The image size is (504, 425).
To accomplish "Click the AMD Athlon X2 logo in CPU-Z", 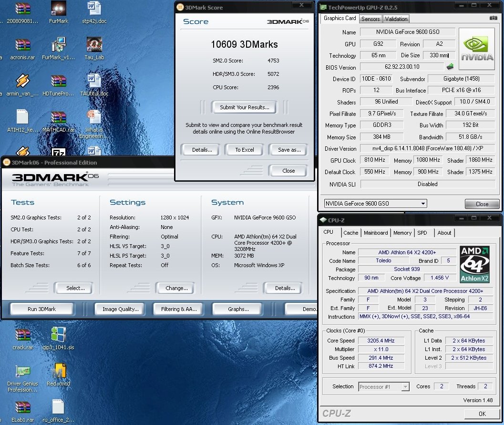I will (x=475, y=264).
